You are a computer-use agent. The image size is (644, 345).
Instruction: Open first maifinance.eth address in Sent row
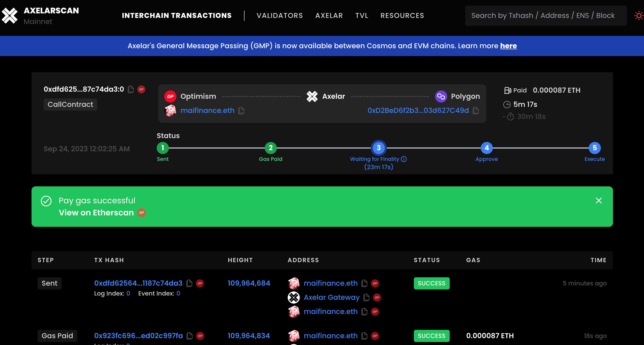331,283
